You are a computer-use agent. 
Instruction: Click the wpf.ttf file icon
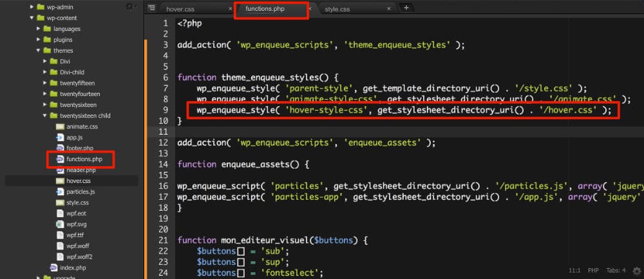(60, 235)
